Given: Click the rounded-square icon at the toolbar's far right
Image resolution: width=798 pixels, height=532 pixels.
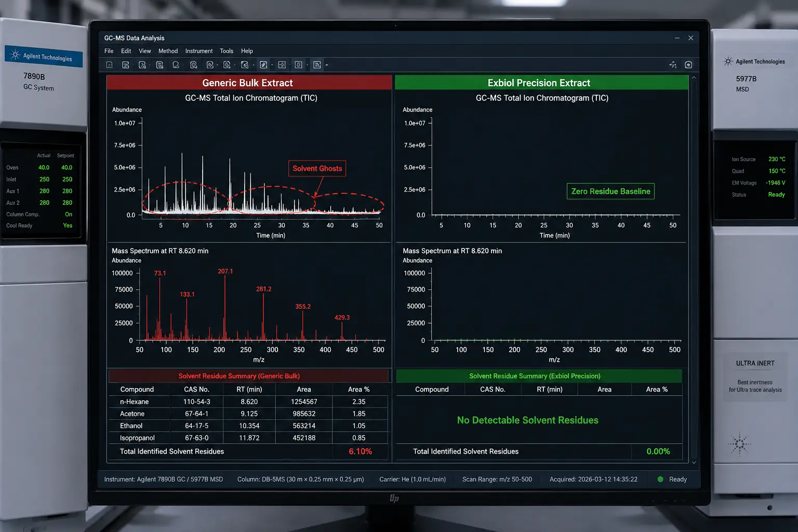Looking at the screenshot, I should tap(688, 65).
